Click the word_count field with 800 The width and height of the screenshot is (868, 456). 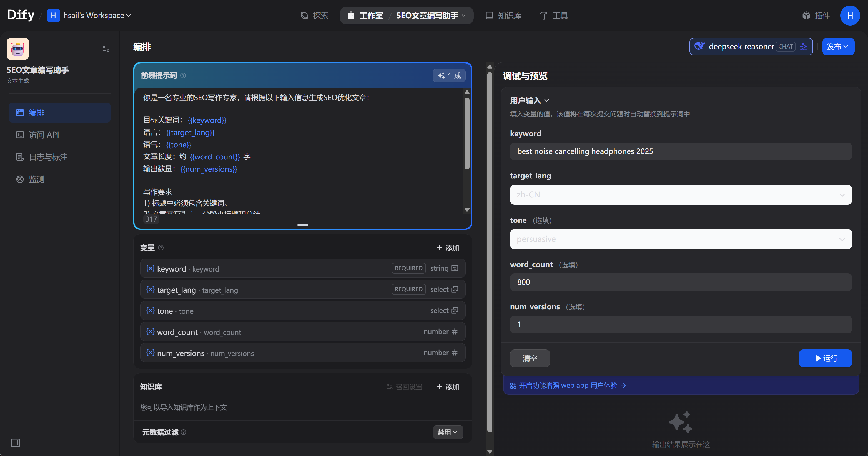pyautogui.click(x=681, y=282)
